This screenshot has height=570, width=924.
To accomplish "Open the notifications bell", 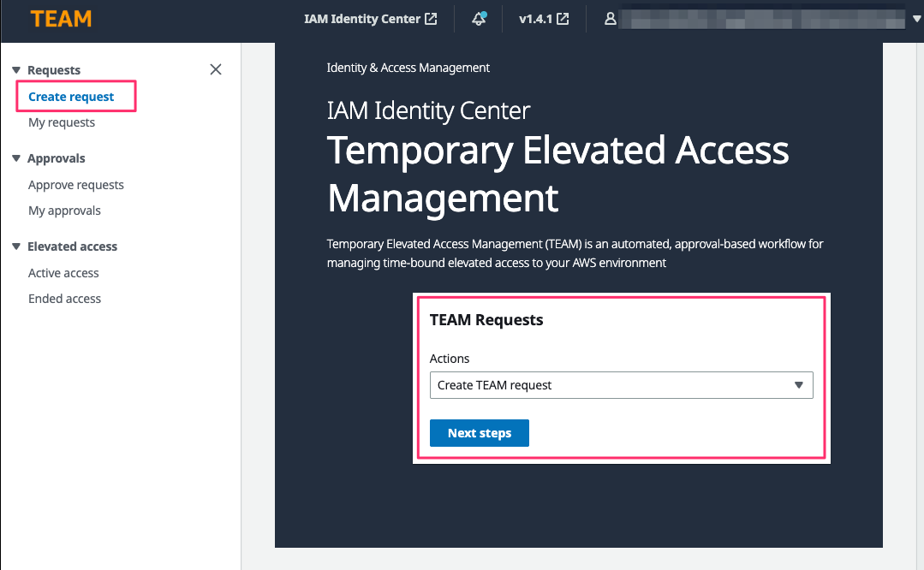I will 479,19.
